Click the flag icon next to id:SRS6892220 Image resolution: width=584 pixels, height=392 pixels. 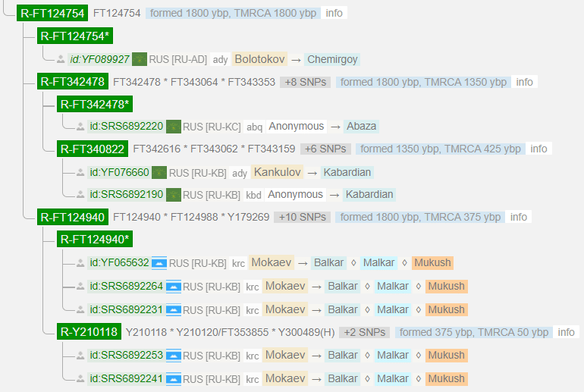pyautogui.click(x=174, y=127)
